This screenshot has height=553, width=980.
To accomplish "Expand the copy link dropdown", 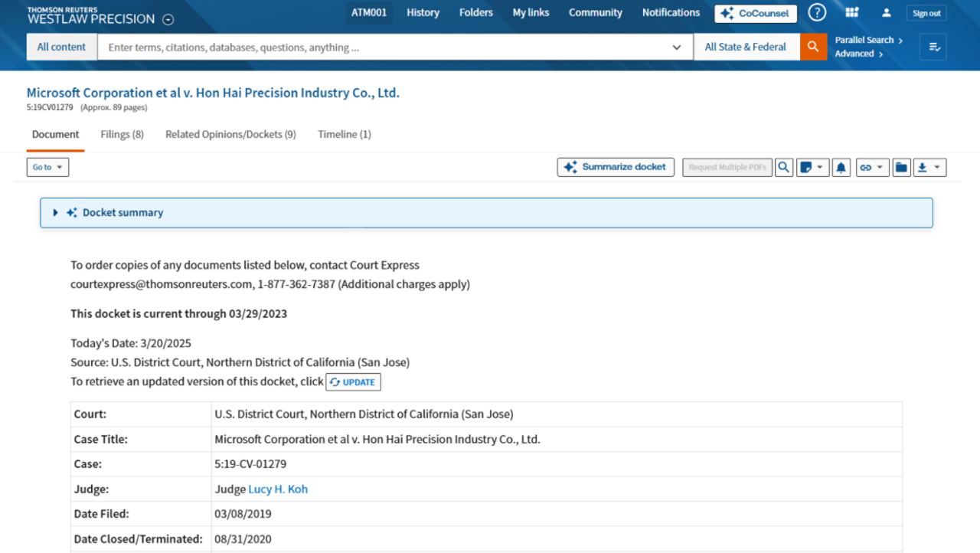I will 872,167.
